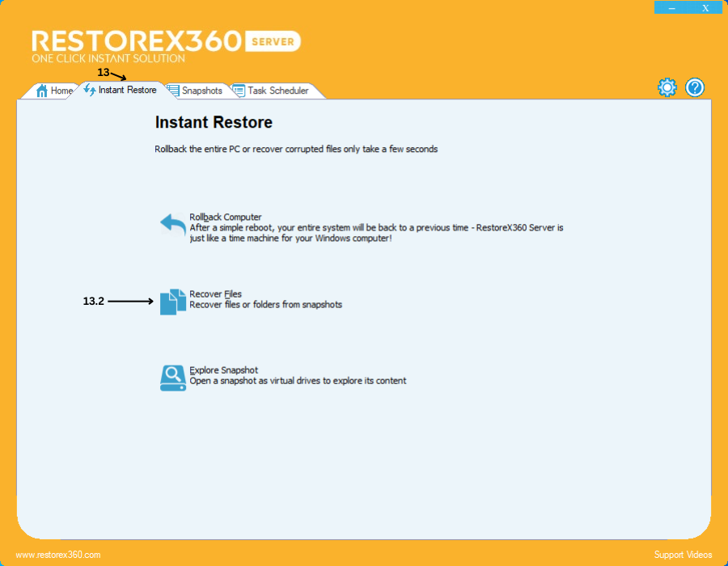Click the Instant Restore tab arrows icon

90,90
